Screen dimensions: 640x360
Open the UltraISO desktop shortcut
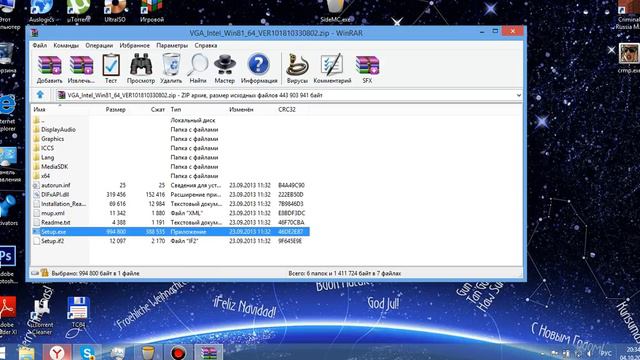(115, 11)
